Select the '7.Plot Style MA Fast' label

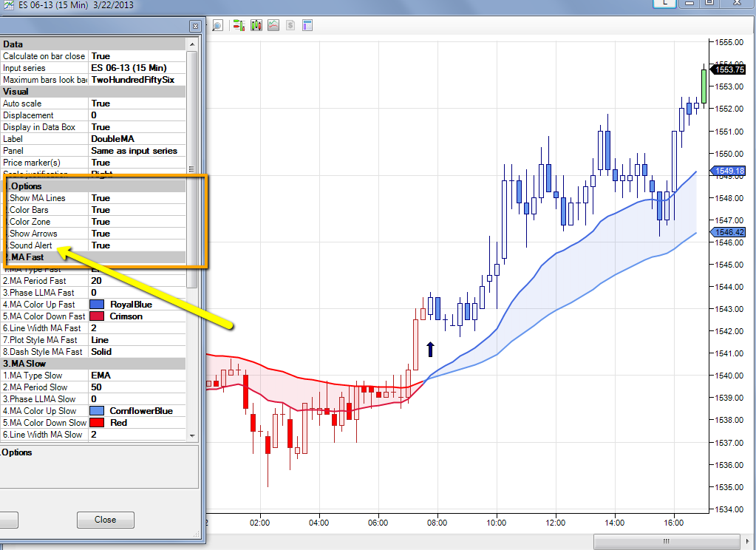click(x=40, y=340)
